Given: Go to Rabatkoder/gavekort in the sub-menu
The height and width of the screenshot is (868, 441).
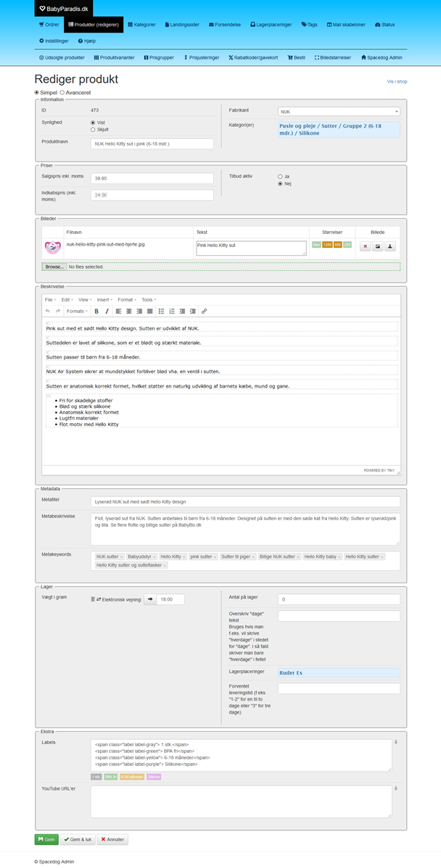Looking at the screenshot, I should click(x=253, y=57).
